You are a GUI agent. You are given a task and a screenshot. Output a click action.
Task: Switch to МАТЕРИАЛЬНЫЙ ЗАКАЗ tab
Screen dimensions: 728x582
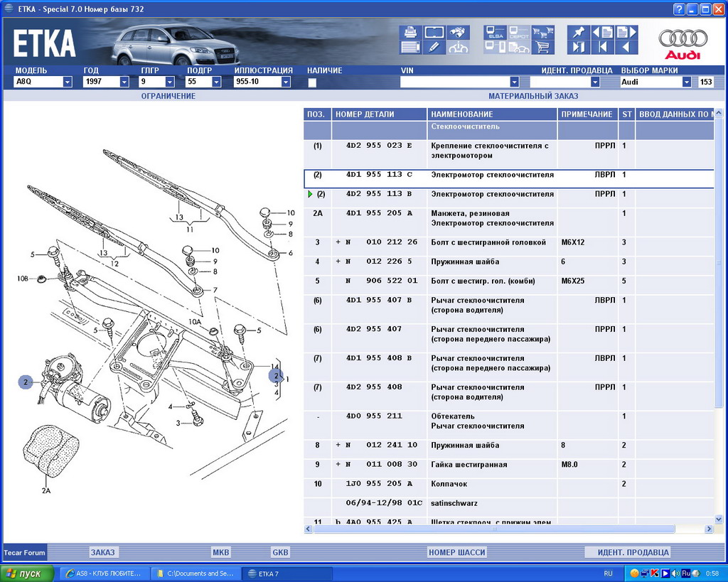pos(533,96)
